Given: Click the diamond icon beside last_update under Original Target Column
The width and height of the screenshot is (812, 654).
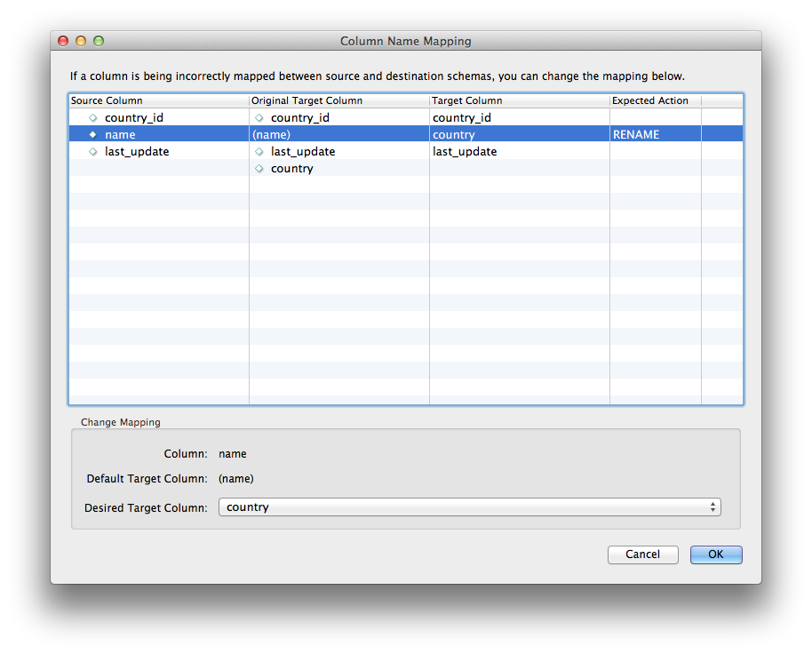Looking at the screenshot, I should pyautogui.click(x=259, y=151).
